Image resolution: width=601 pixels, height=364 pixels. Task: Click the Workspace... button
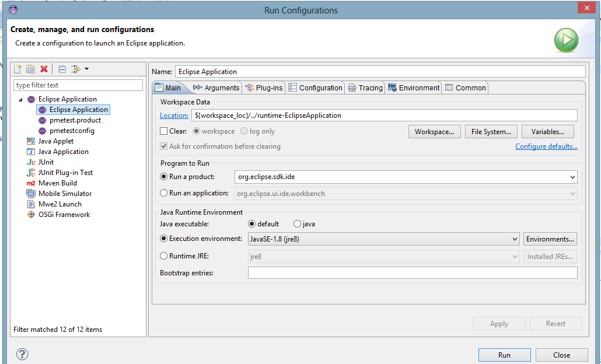click(x=434, y=131)
